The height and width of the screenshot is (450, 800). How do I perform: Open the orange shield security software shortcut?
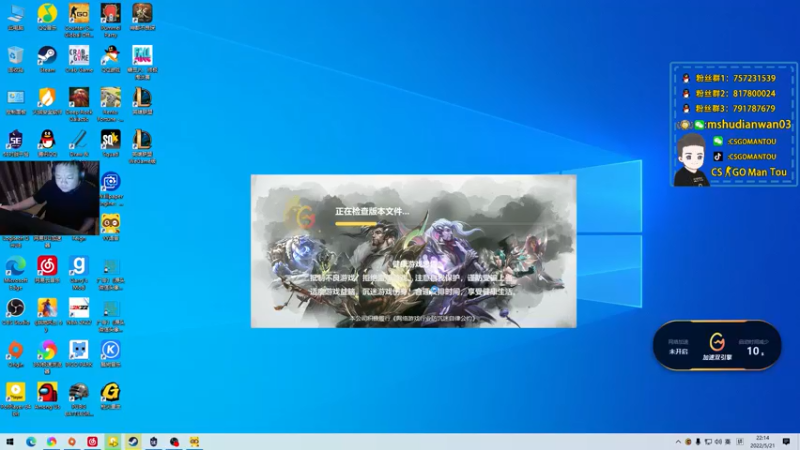tap(47, 101)
